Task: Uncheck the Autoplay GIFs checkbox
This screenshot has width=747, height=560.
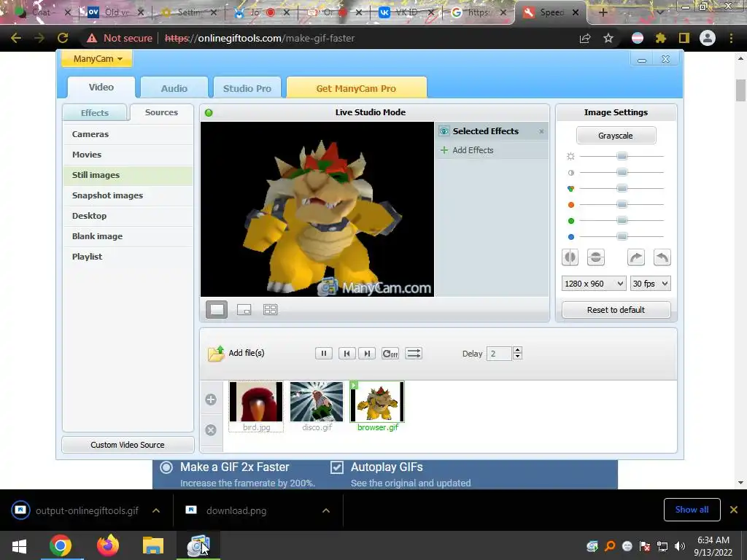Action: pyautogui.click(x=337, y=467)
